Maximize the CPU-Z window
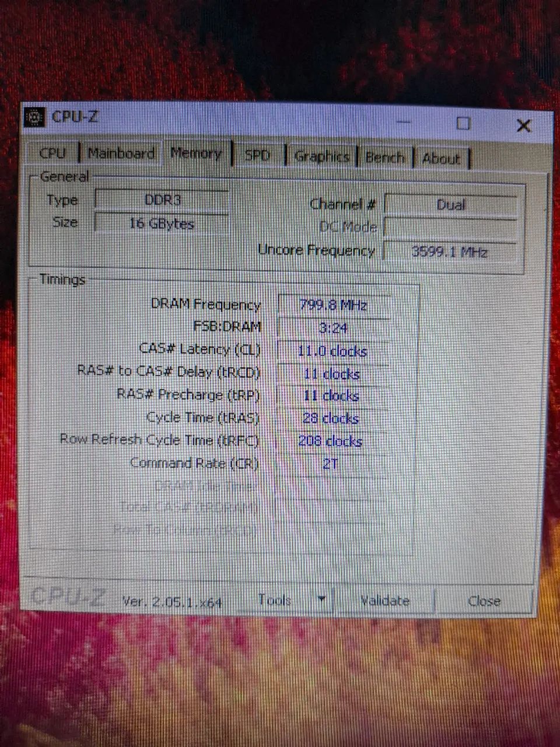This screenshot has height=747, width=560. click(x=463, y=124)
